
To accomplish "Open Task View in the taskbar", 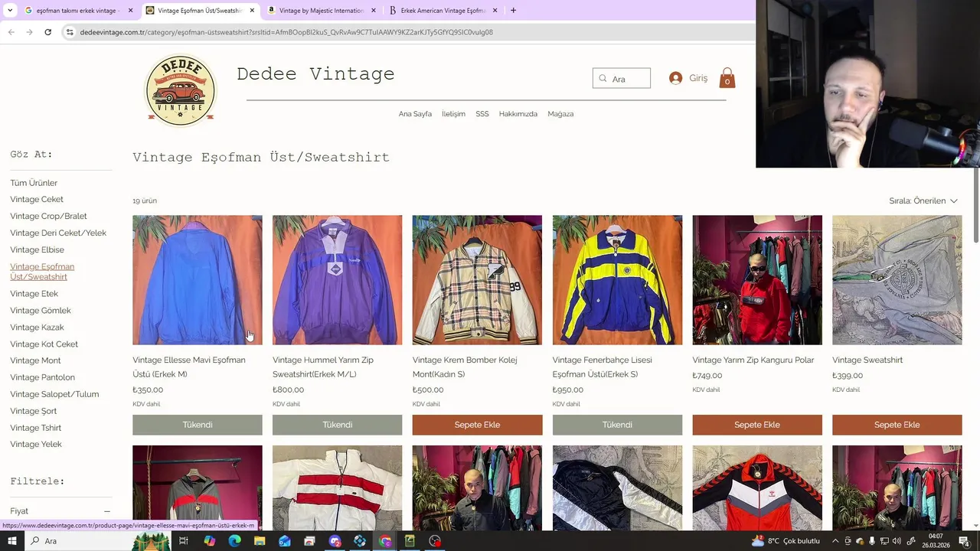I will (x=184, y=541).
